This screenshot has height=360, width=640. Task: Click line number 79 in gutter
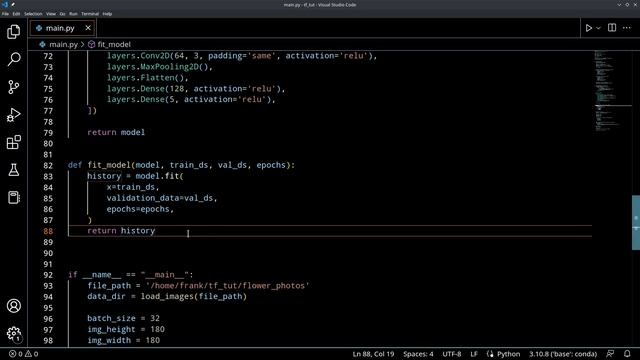tap(48, 133)
